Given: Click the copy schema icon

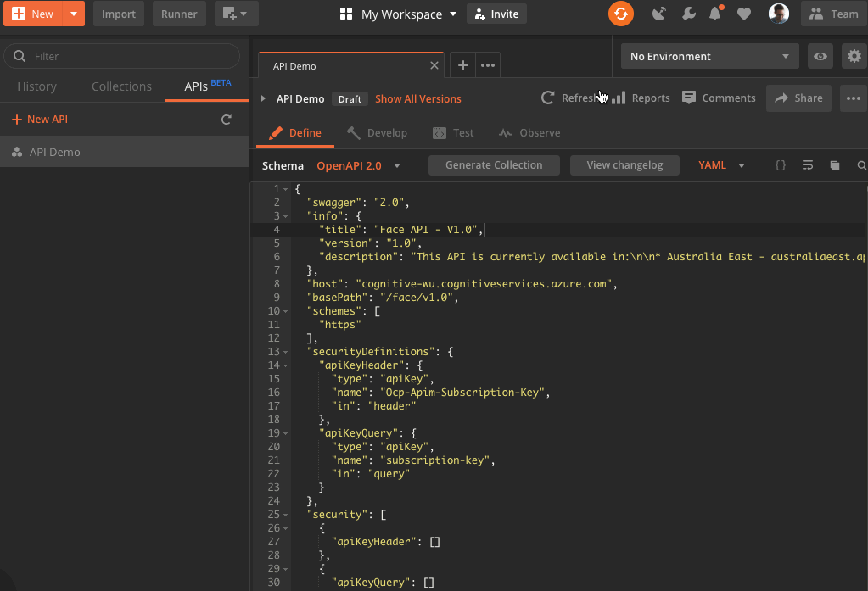Looking at the screenshot, I should click(834, 165).
